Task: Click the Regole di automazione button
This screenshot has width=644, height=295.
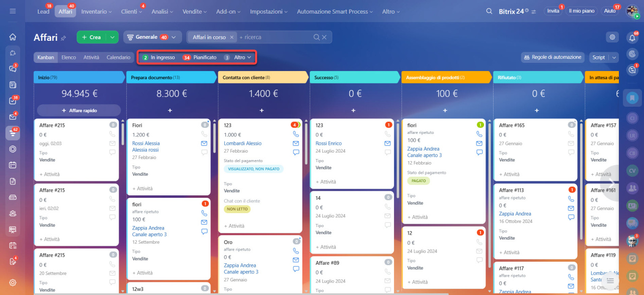Action: coord(552,57)
